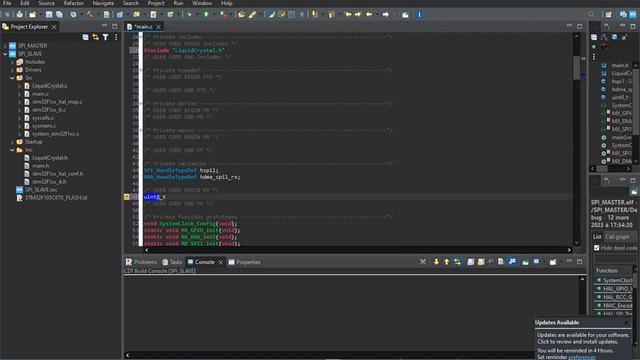Screen dimensions: 640x360
Task: Click the Open Console icon in Console toolbar
Action: 553,262
